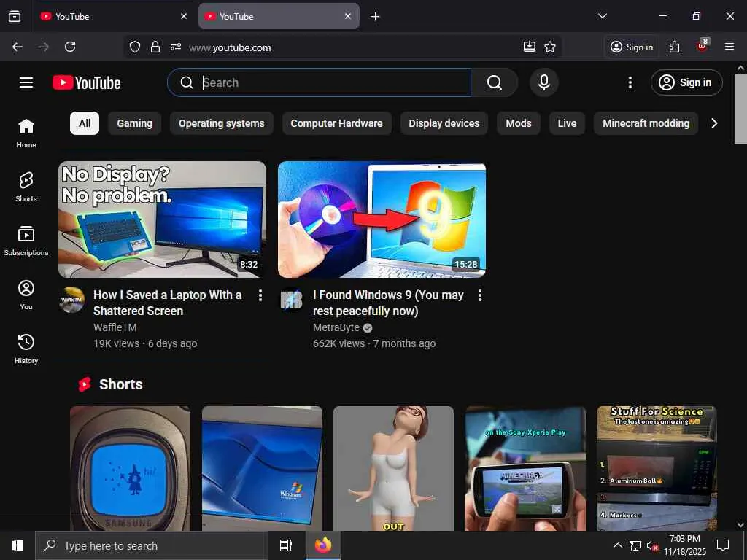
Task: Open Firefox extensions puzzle icon
Action: pos(674,47)
